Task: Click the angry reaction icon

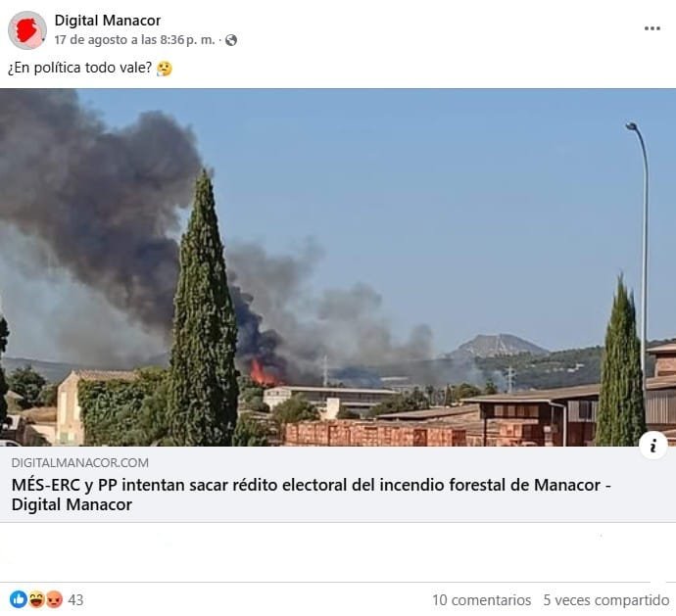Action: click(x=54, y=599)
